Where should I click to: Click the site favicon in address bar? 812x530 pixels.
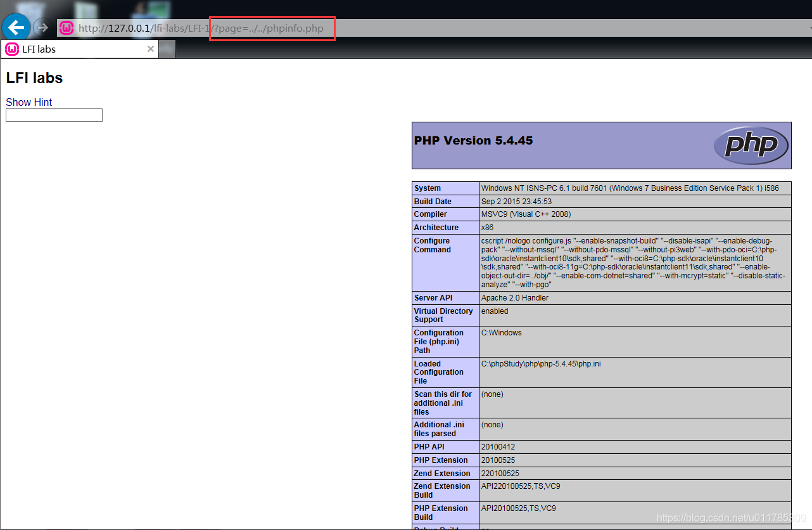[x=67, y=28]
